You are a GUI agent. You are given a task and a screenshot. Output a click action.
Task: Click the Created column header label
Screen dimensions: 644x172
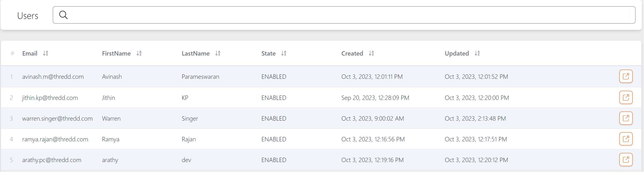pos(352,53)
